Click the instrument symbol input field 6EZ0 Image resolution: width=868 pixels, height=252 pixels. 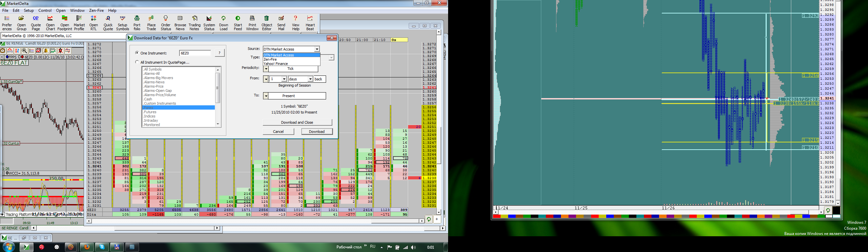tap(195, 53)
